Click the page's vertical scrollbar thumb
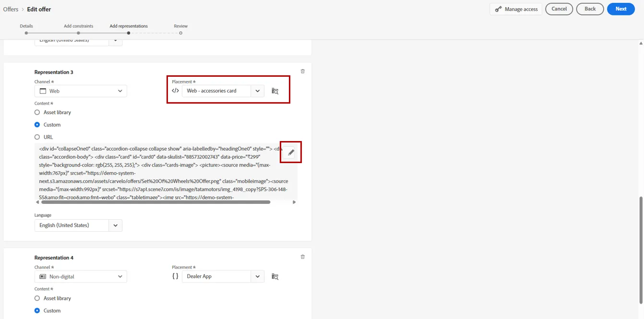Screen dimensions: 644x319 (641, 250)
